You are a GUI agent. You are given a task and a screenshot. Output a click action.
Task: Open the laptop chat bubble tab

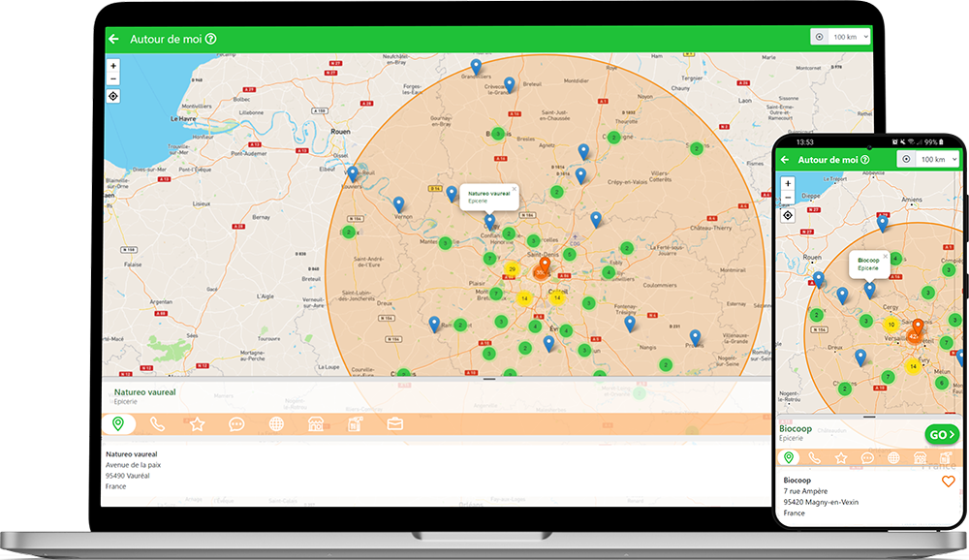[x=236, y=424]
